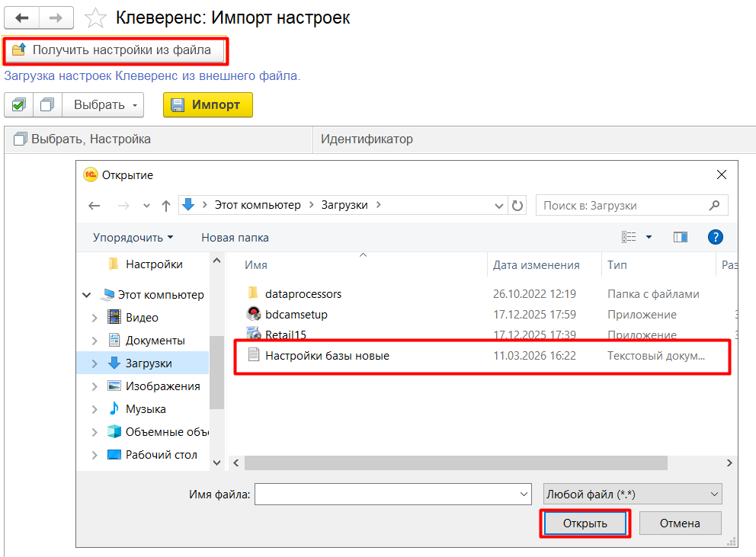Click the "Открыть" button
The image size is (756, 557).
tap(585, 523)
